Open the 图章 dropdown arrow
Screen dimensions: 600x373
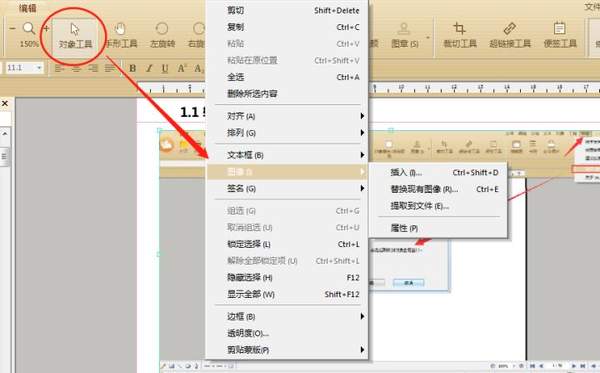coord(428,37)
